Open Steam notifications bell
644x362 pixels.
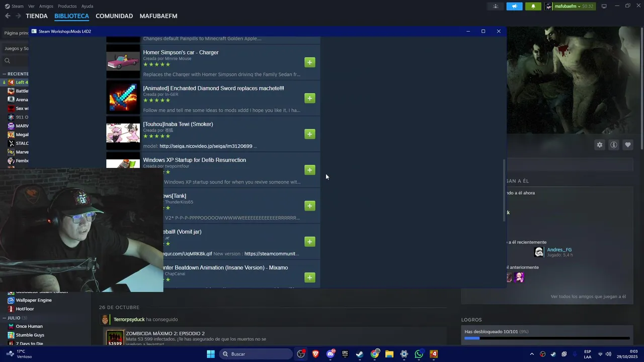pos(533,7)
